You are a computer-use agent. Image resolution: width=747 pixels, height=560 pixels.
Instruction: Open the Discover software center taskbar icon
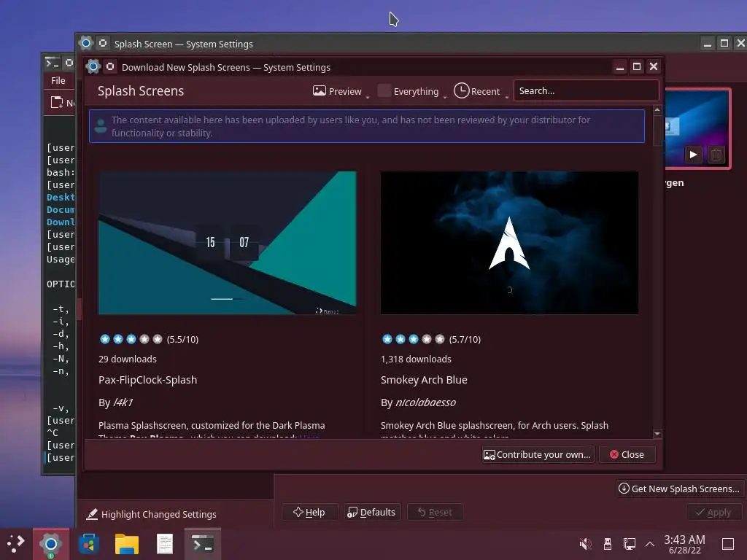[x=88, y=544]
